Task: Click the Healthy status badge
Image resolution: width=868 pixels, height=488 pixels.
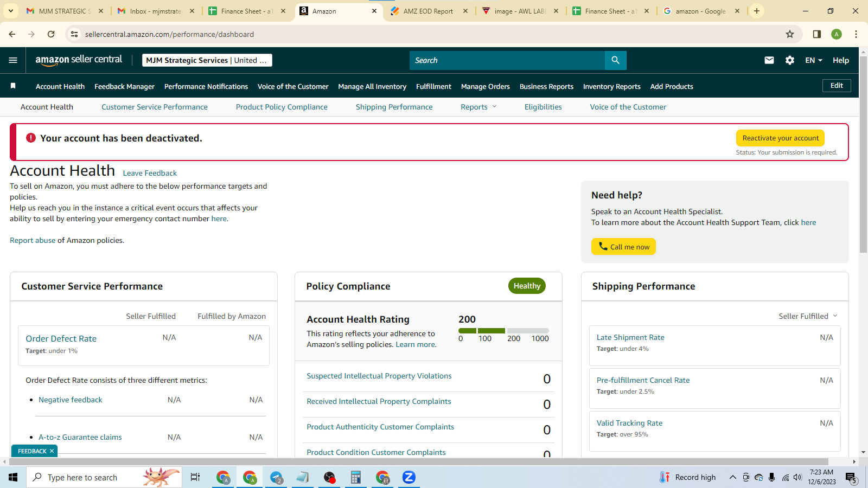Action: [x=527, y=286]
